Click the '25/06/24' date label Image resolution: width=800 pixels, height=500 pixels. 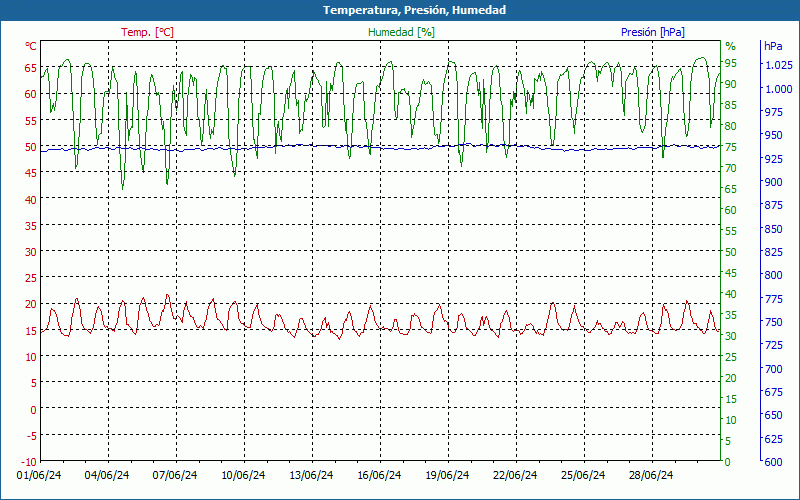(583, 476)
